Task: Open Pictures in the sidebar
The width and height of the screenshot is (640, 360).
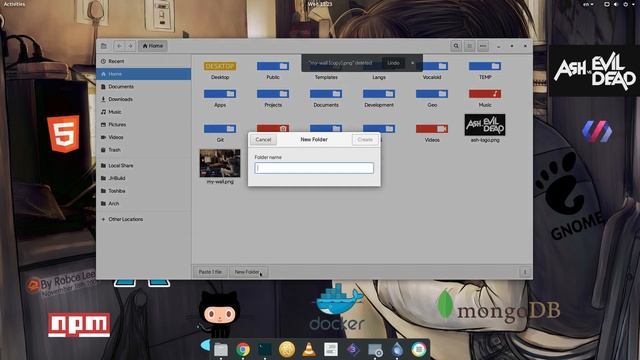Action: coord(144,124)
